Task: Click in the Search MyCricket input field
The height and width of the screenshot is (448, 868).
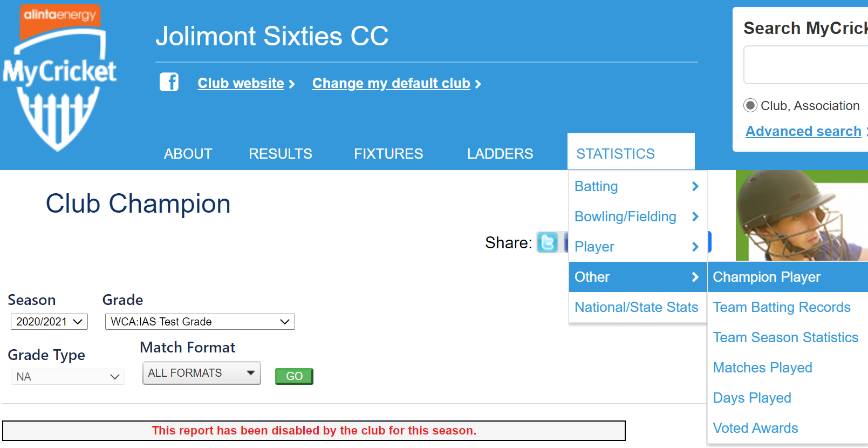Action: click(x=805, y=65)
